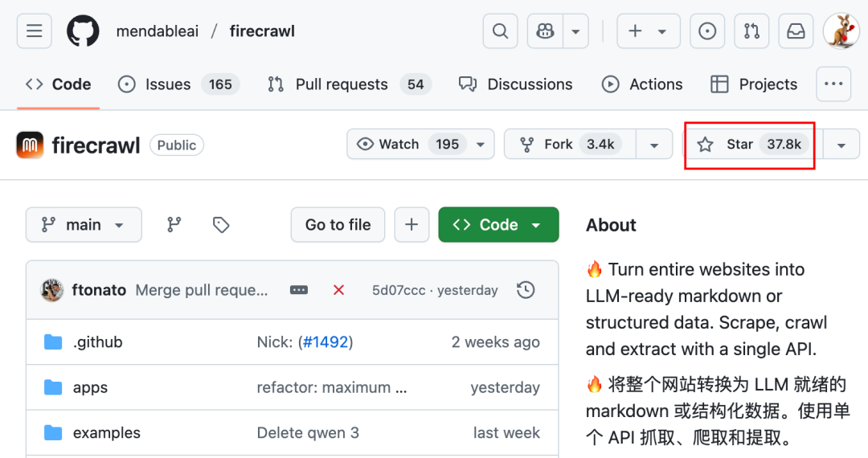Switch to the Discussions tab
The height and width of the screenshot is (458, 868).
coord(516,84)
